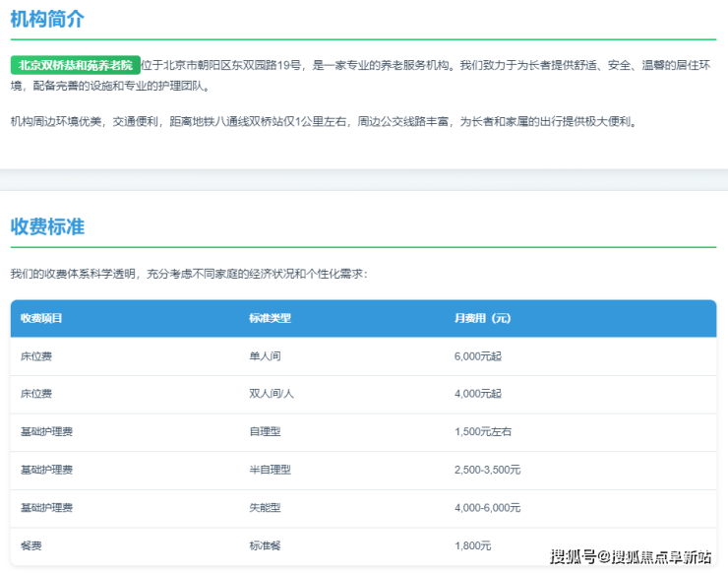
Task: Click the 2,500-3,500元 price cell
Action: pyautogui.click(x=487, y=470)
